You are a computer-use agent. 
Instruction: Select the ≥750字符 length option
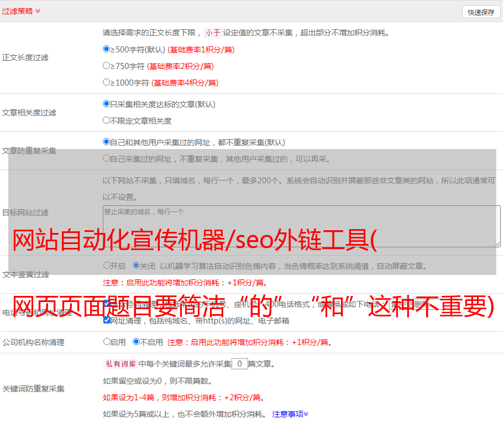point(107,66)
